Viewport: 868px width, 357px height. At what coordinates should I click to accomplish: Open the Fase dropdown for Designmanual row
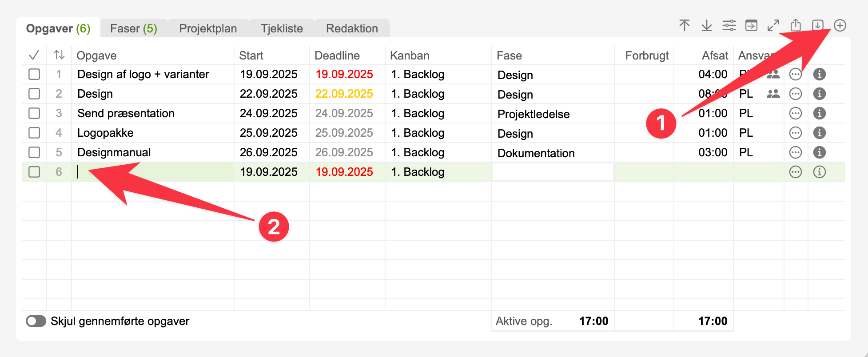click(553, 153)
